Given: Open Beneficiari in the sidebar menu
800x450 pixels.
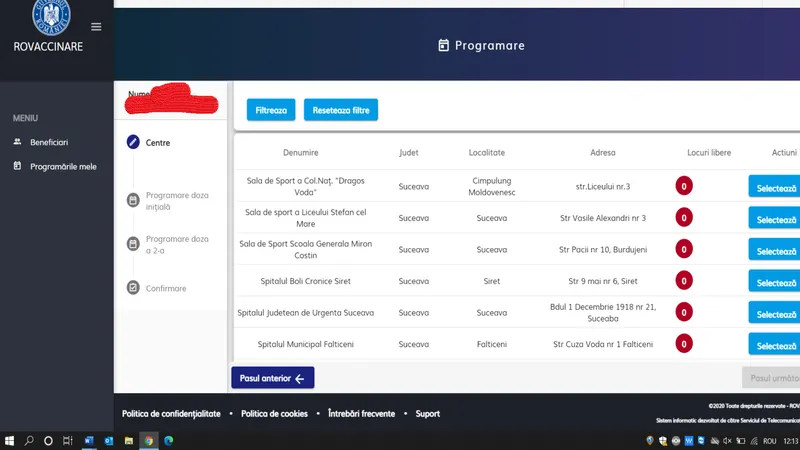Looking at the screenshot, I should pyautogui.click(x=49, y=142).
